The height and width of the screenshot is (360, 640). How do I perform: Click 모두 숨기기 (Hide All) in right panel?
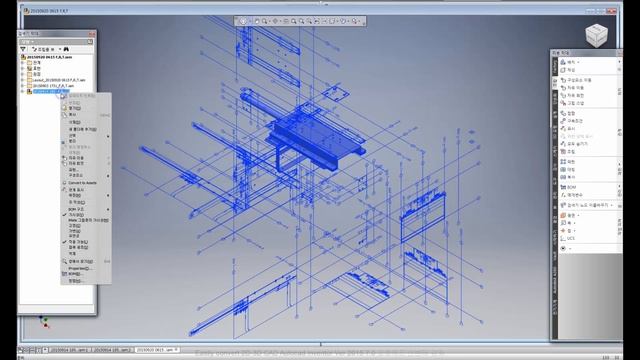click(x=574, y=144)
